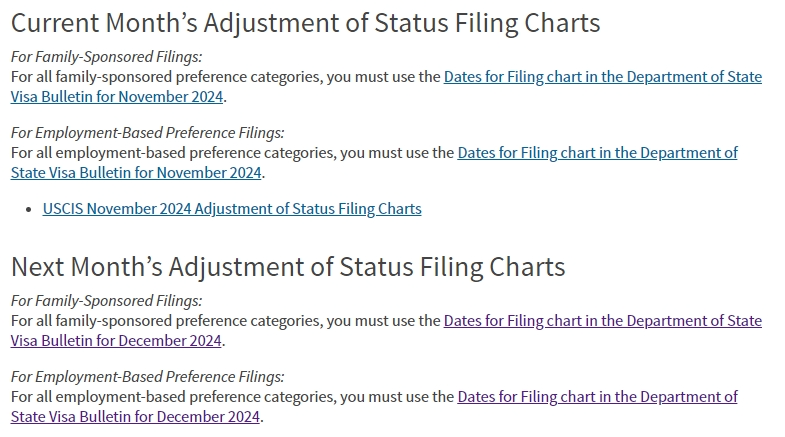Viewport: 785px width, 437px height.
Task: Open the employment-based Dates for Filing link for November 2024
Action: tap(597, 153)
